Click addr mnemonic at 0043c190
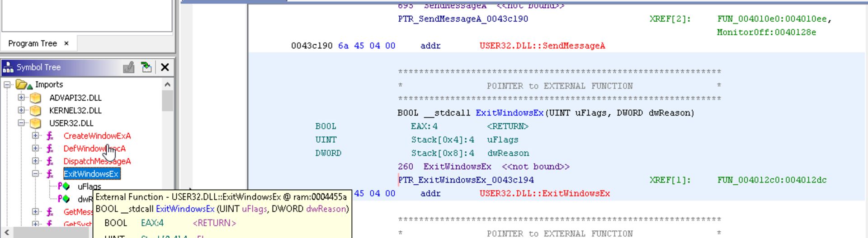Screen dimensions: 868x238 point(430,46)
